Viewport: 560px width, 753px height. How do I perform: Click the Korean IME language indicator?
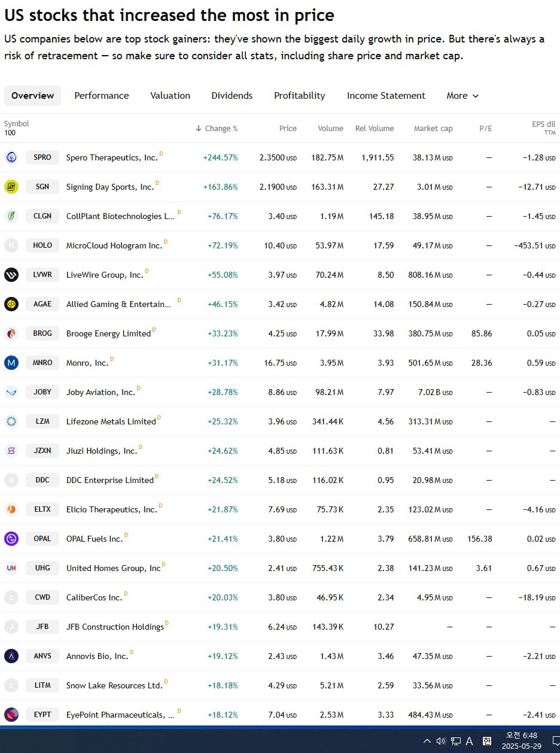pos(487,741)
